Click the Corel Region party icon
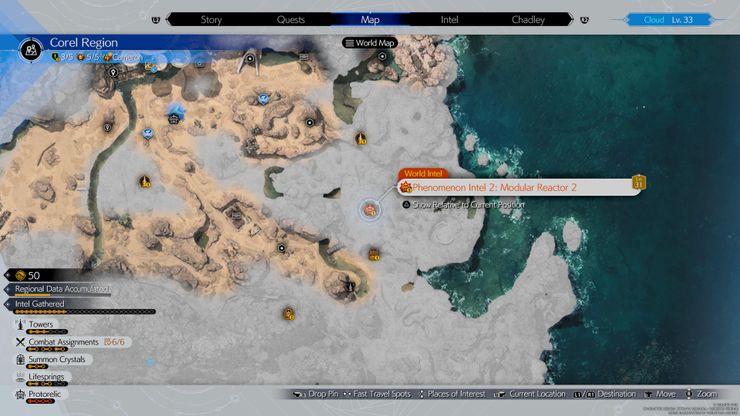This screenshot has height=416, width=740. [31, 49]
